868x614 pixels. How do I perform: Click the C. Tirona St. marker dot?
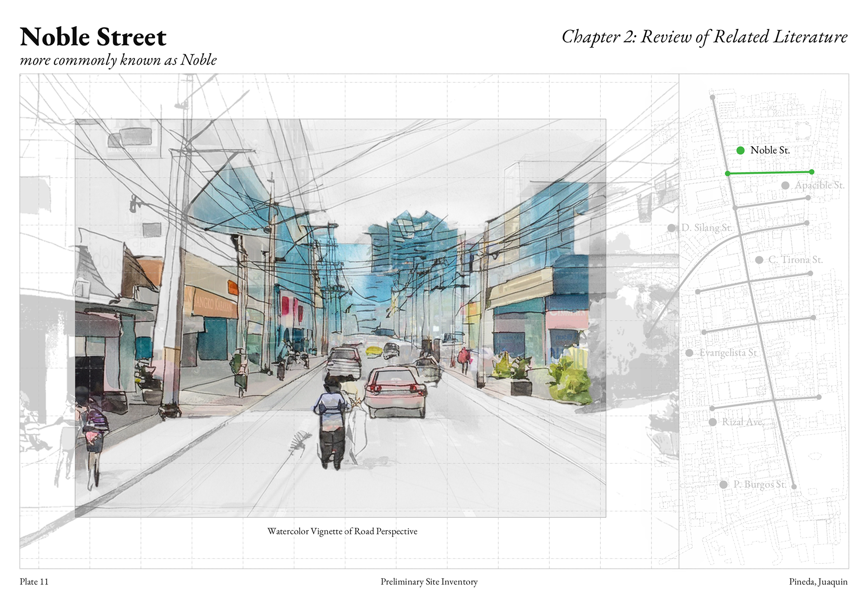coord(759,260)
